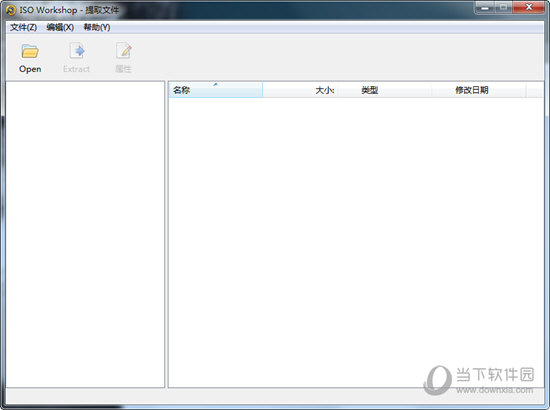This screenshot has width=550, height=410.
Task: Open the 文件(Z) menu
Action: point(23,27)
